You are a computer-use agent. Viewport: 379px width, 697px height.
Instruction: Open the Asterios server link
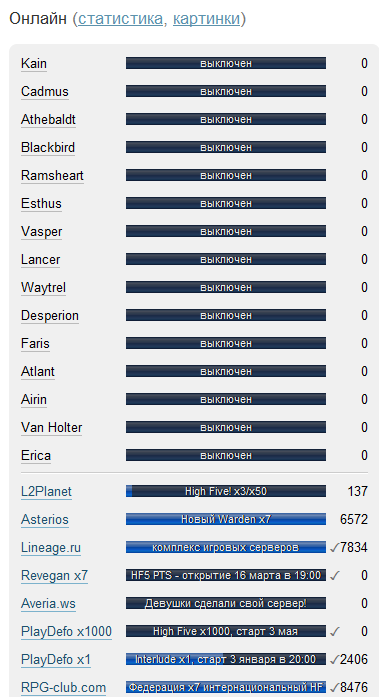[45, 520]
